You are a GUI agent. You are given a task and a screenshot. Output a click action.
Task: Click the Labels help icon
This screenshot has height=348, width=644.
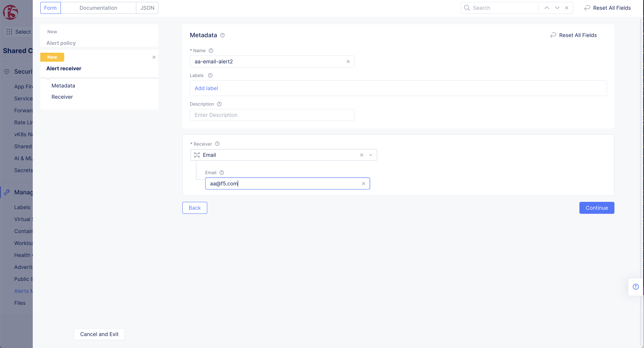click(210, 75)
